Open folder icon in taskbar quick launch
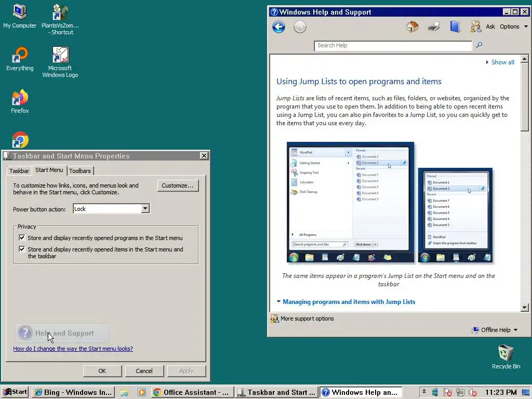 click(124, 393)
